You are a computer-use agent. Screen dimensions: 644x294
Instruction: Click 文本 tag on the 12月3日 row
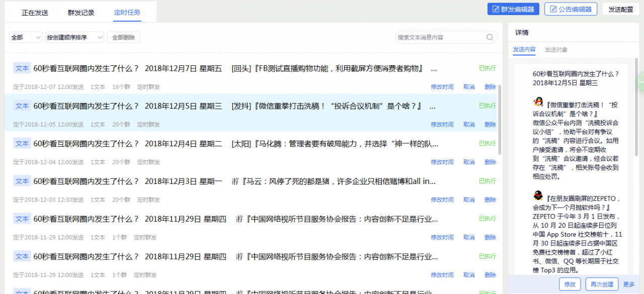[22, 181]
